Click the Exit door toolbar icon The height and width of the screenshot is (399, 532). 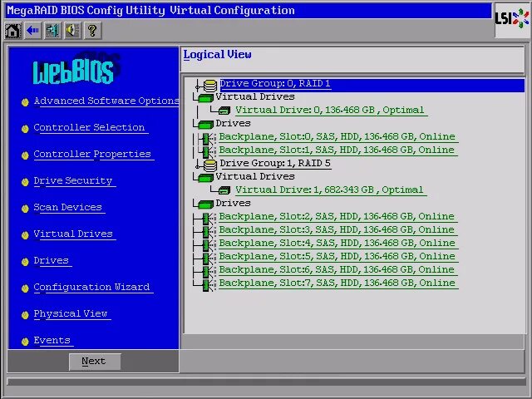(53, 31)
